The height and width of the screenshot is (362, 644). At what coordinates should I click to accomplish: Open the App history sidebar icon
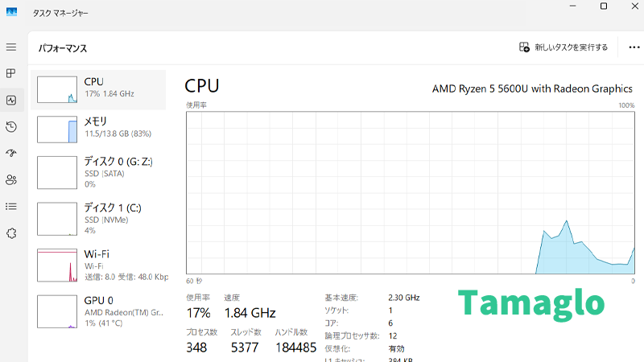pyautogui.click(x=11, y=127)
